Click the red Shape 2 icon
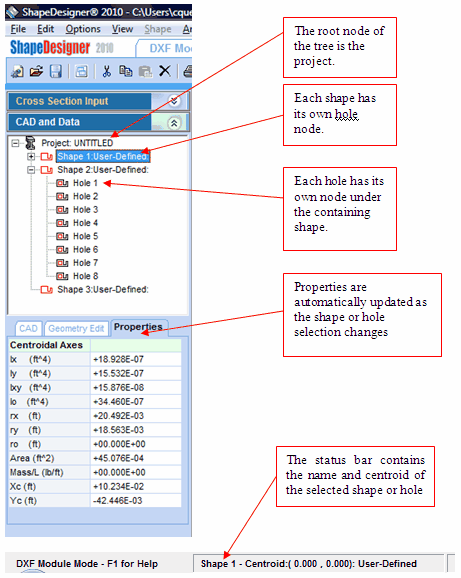The width and height of the screenshot is (461, 578). [x=46, y=170]
